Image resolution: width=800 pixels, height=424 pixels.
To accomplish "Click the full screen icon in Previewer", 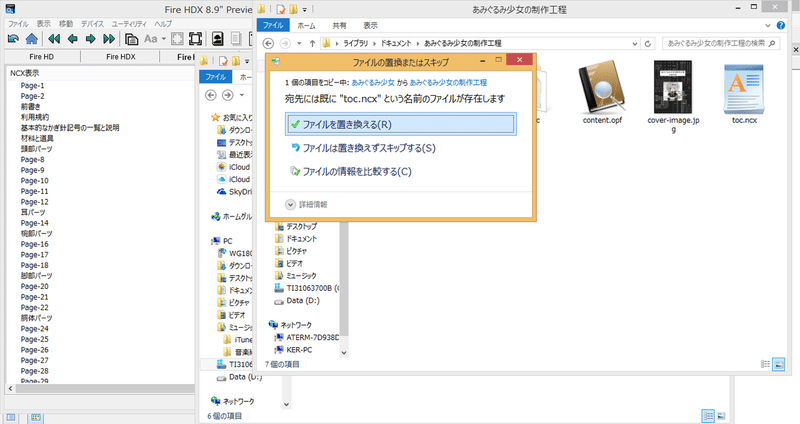I will pos(195,39).
